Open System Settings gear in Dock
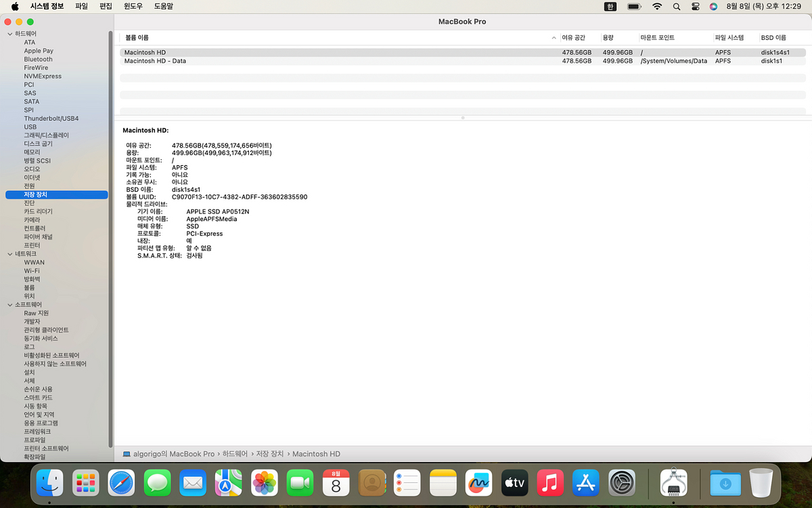812x508 pixels. point(621,483)
